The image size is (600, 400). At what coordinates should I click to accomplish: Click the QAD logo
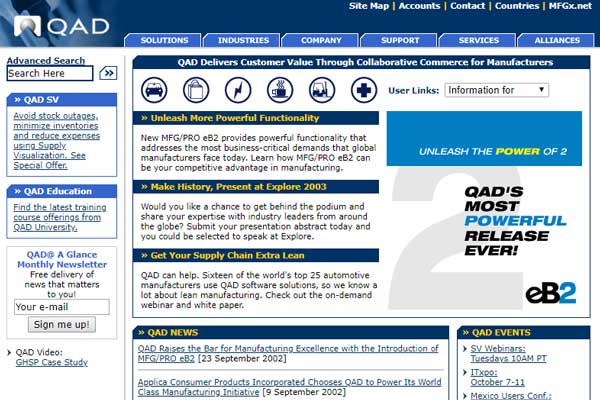pos(61,26)
